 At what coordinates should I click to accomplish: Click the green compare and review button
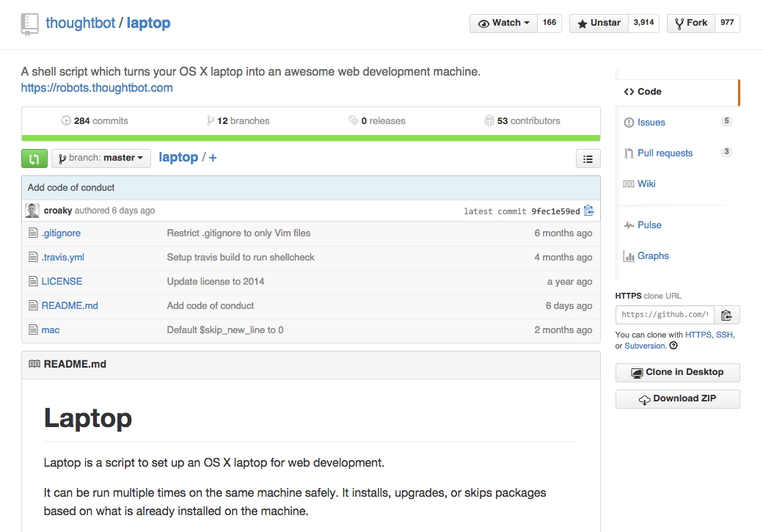34,158
